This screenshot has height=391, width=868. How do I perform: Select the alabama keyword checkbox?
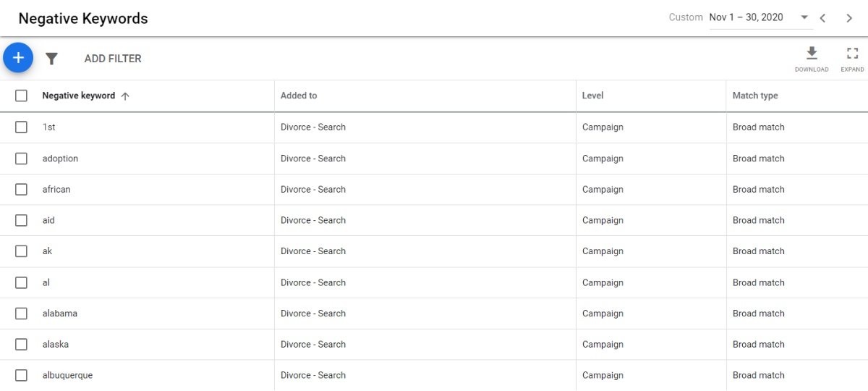[x=21, y=314]
